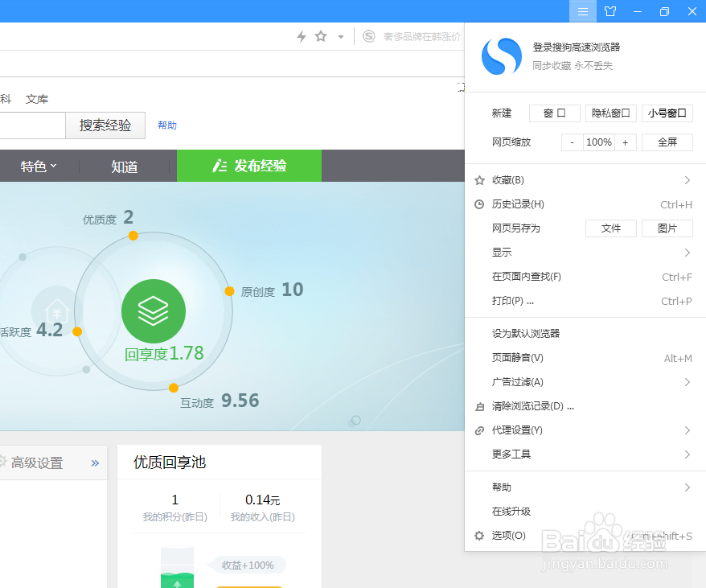Choose 在线升级 online upgrade
The height and width of the screenshot is (588, 706).
click(x=585, y=512)
